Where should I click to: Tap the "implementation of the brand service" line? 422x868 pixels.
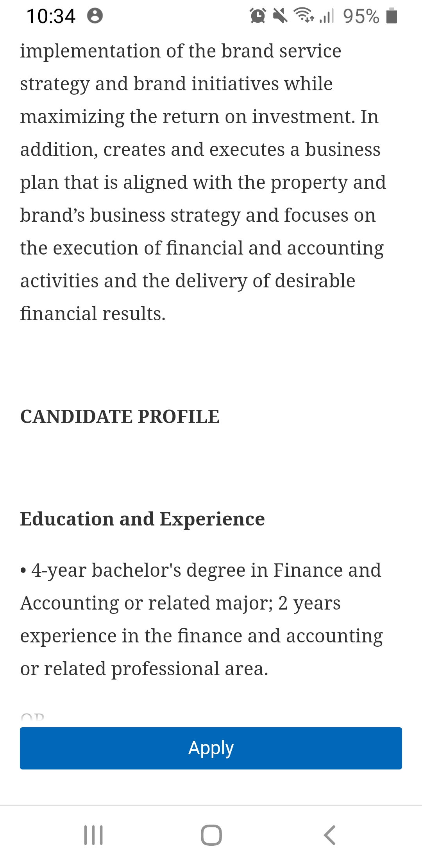[181, 51]
